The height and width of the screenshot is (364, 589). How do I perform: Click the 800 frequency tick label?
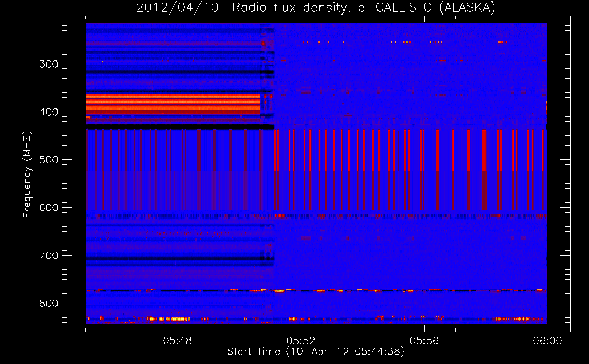coord(49,304)
